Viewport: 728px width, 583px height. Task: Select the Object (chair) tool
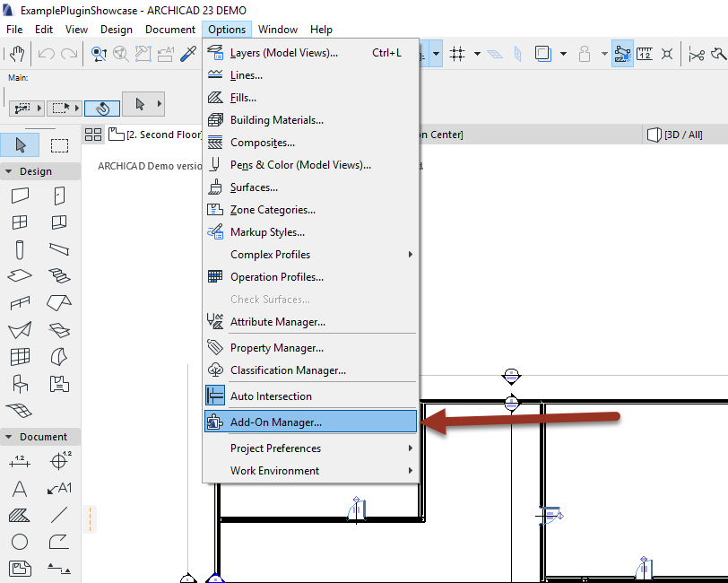(x=20, y=384)
